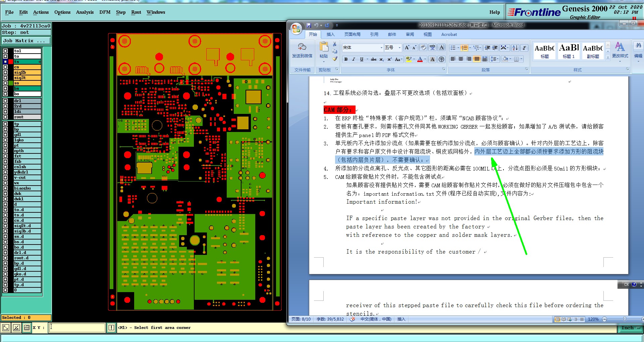Click the text highlight color button
Image resolution: width=644 pixels, height=342 pixels.
[409, 59]
